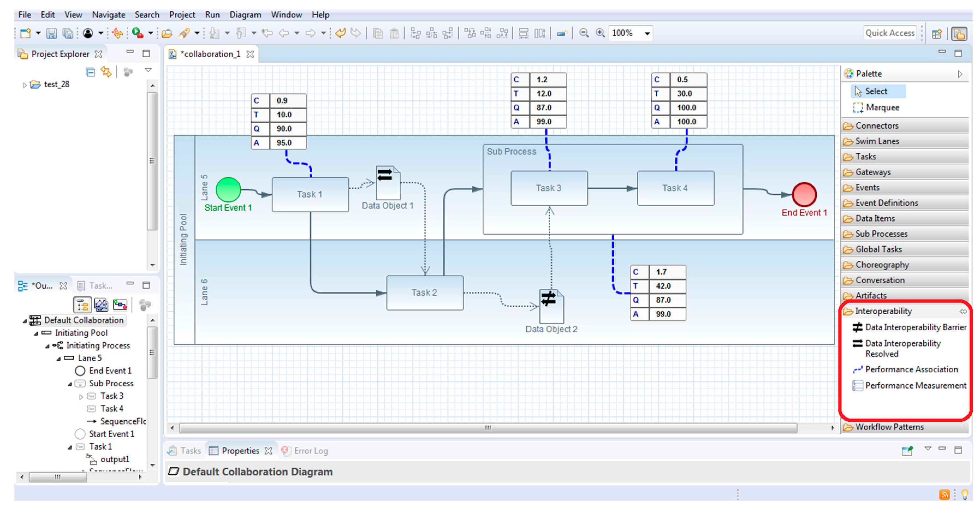Expand the test_28 project folder
980x510 pixels.
25,85
